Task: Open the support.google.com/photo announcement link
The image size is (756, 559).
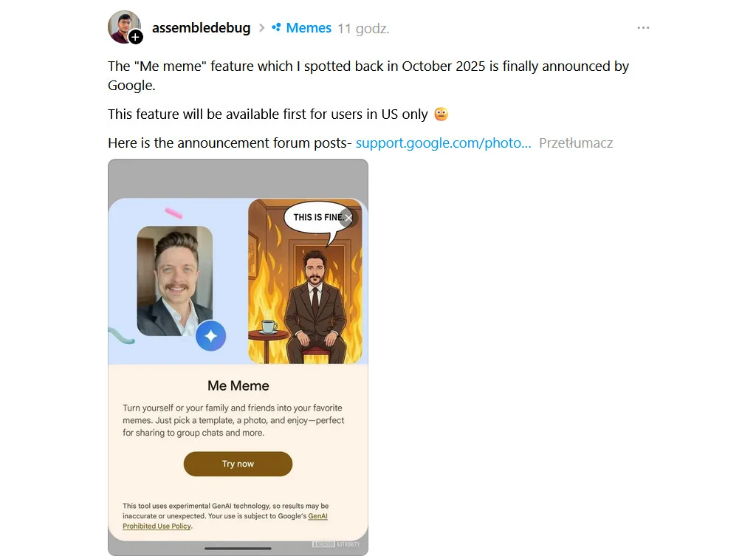Action: [443, 143]
